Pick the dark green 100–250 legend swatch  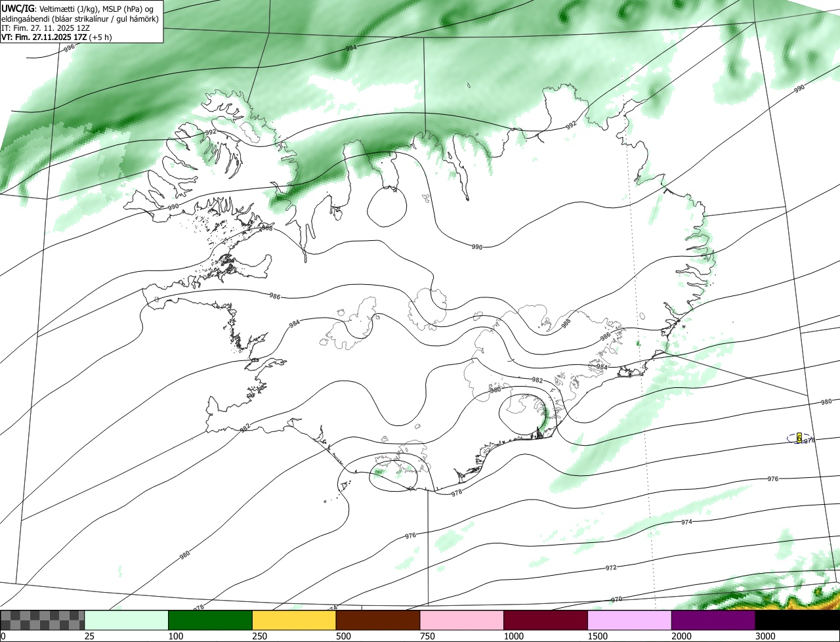click(x=211, y=620)
